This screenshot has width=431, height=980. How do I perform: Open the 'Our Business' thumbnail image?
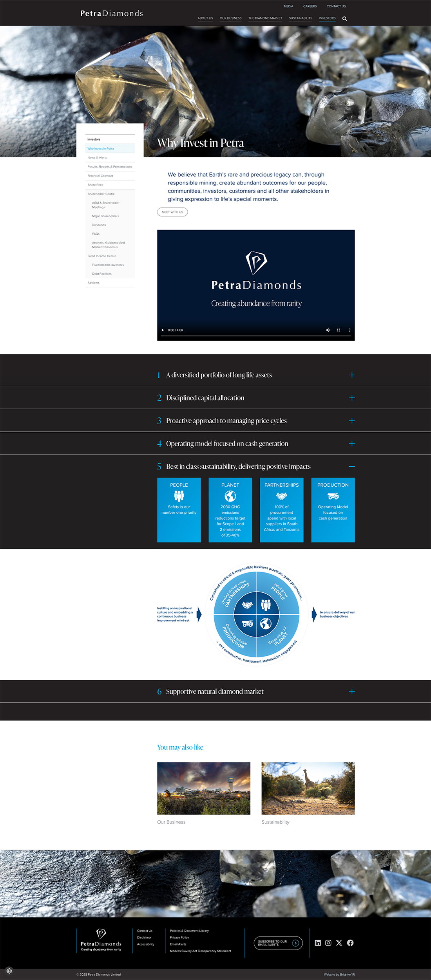[x=204, y=788]
